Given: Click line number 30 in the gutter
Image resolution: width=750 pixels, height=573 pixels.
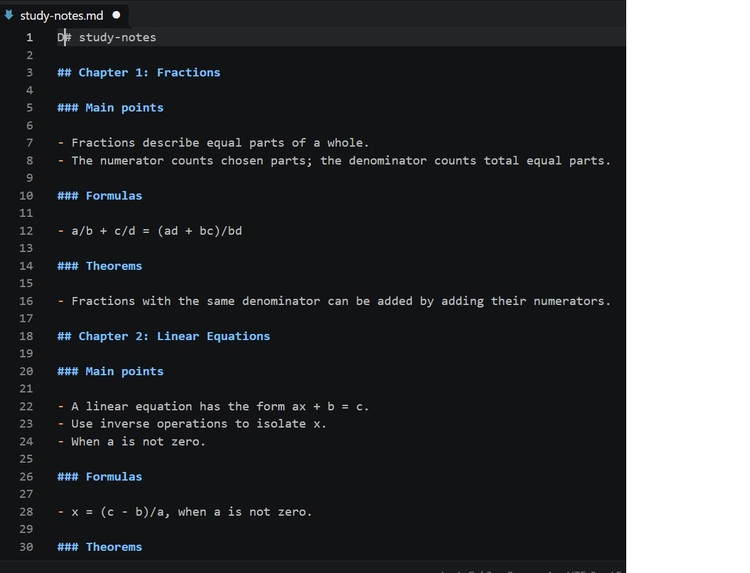Looking at the screenshot, I should coord(26,547).
